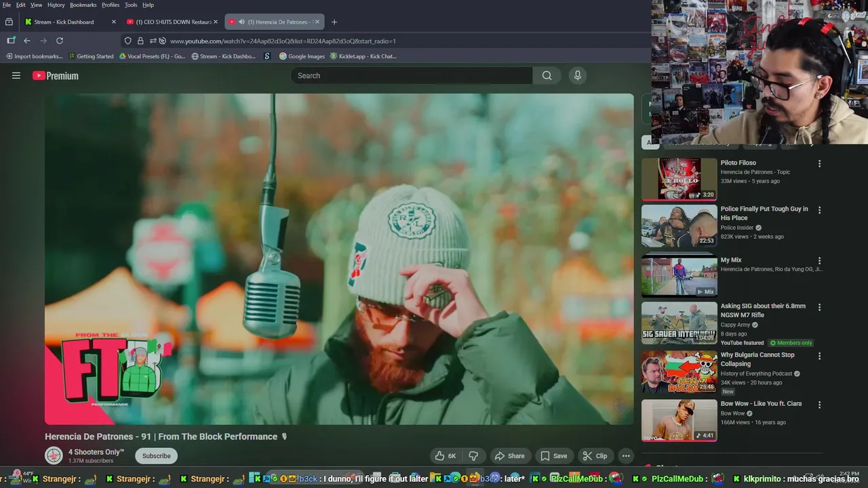868x488 pixels.
Task: Open options menu for My Mix
Action: pos(819,261)
